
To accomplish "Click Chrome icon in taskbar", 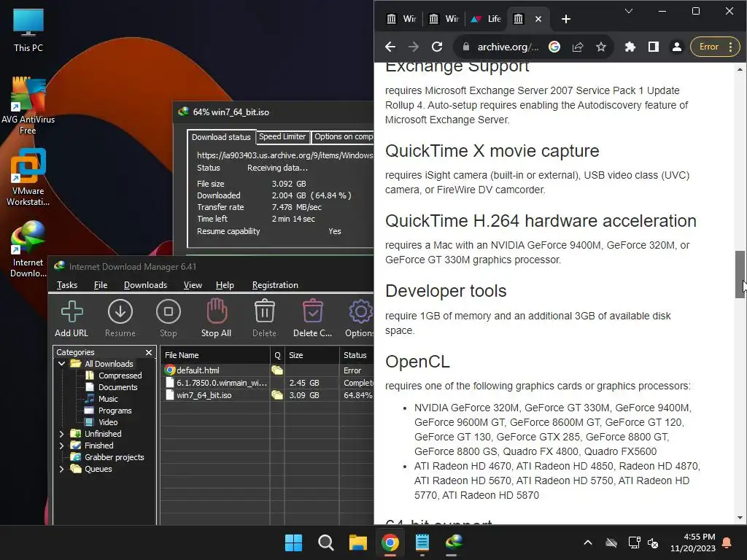I will (x=390, y=542).
